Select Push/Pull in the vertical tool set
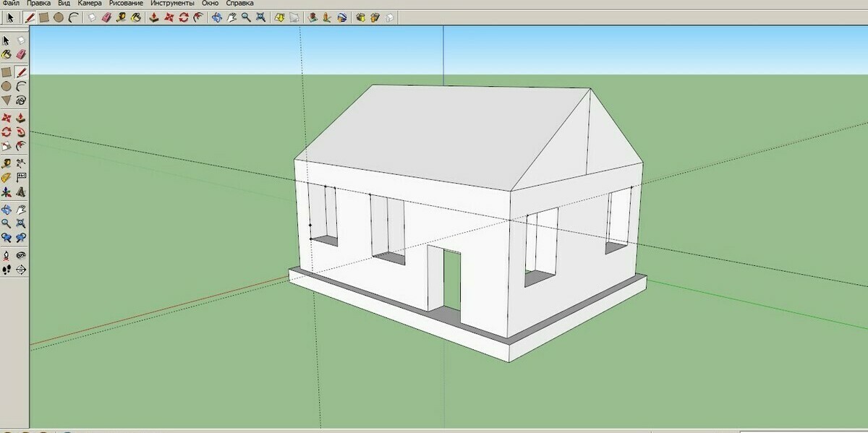868x433 pixels. (x=21, y=118)
